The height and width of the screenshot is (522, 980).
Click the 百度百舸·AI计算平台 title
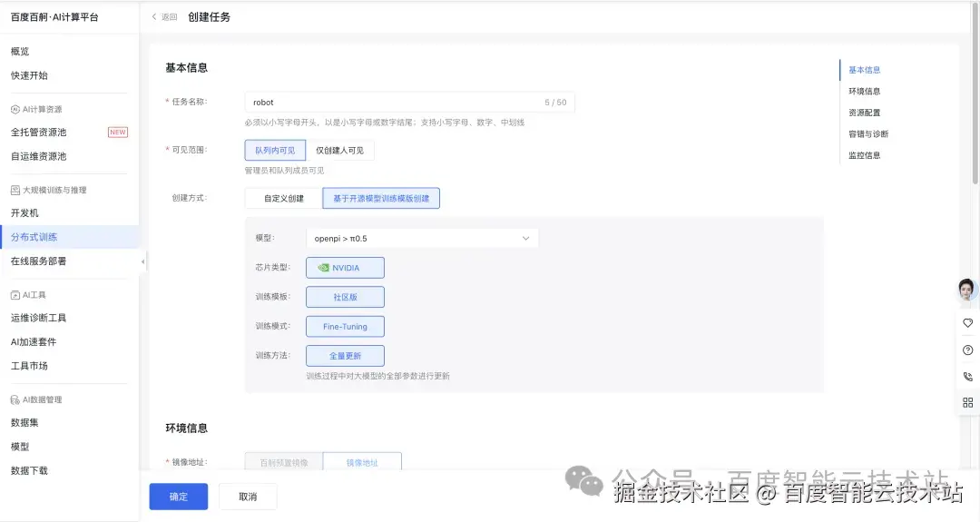(x=54, y=17)
